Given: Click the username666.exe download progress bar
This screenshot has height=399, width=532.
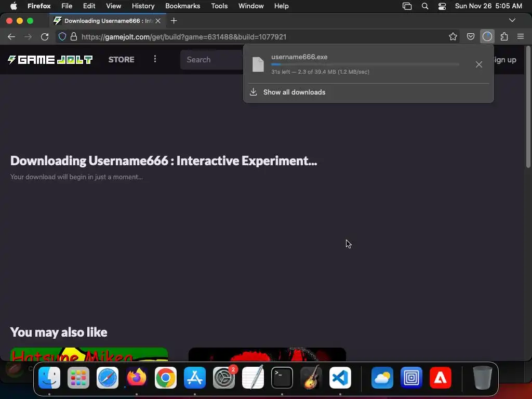Looking at the screenshot, I should [x=365, y=64].
